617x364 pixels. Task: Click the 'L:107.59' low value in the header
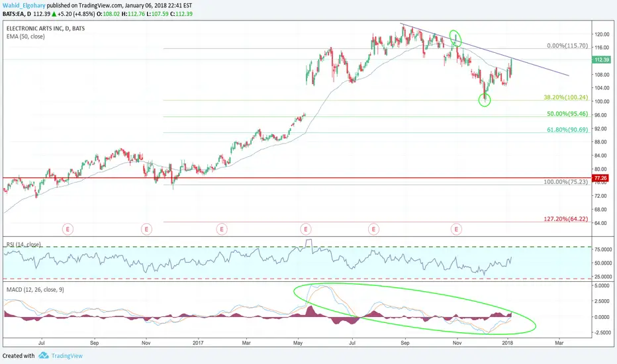point(158,14)
